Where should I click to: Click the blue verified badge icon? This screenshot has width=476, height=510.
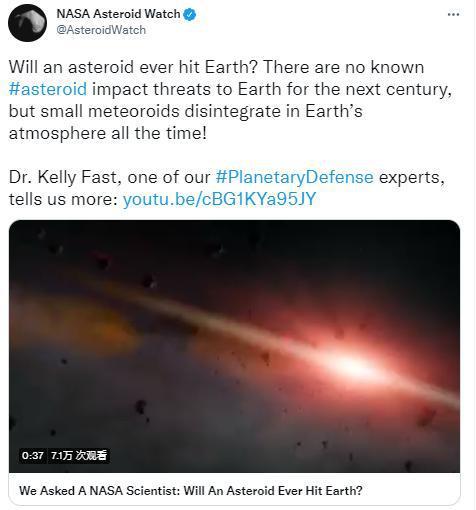(190, 14)
